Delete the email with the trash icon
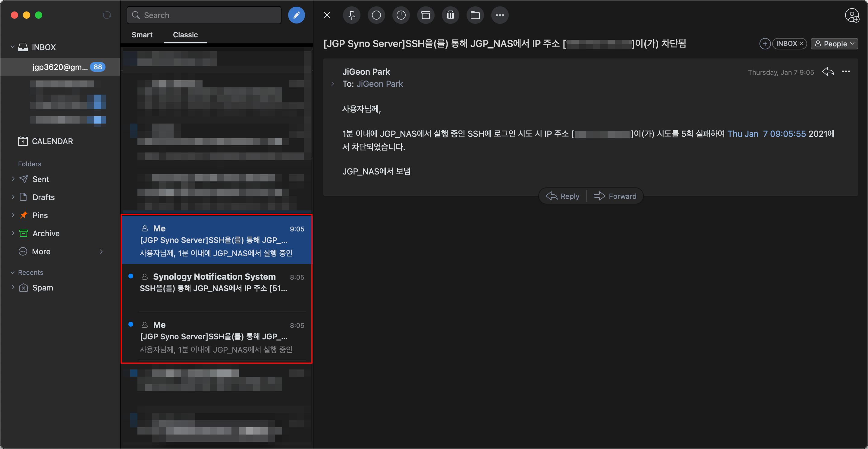The width and height of the screenshot is (868, 449). (x=450, y=15)
